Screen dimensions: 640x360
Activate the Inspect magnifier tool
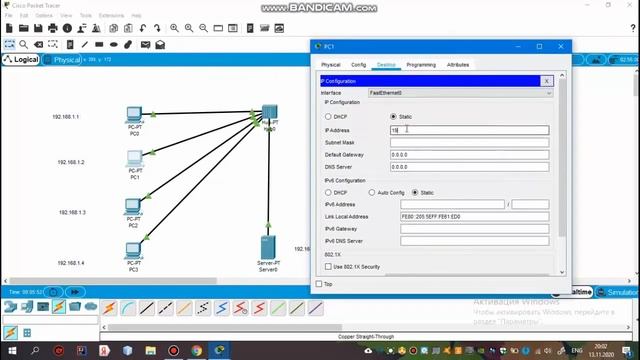point(24,44)
